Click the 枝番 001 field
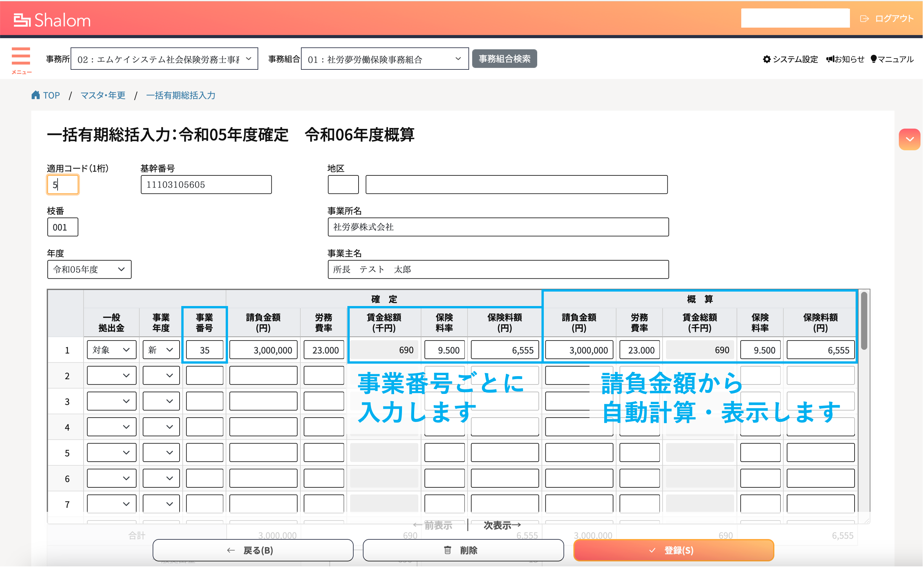Image resolution: width=924 pixels, height=567 pixels. pyautogui.click(x=62, y=227)
